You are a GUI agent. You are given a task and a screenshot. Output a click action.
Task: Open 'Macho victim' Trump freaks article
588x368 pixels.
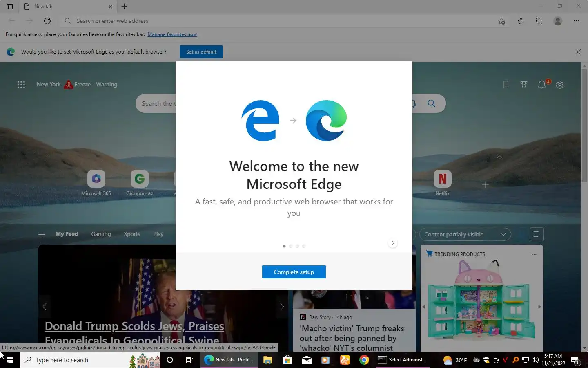[x=352, y=338]
